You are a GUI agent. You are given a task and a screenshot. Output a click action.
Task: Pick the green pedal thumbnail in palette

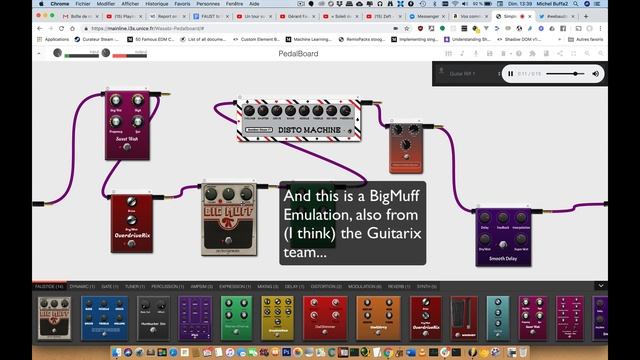click(x=236, y=318)
